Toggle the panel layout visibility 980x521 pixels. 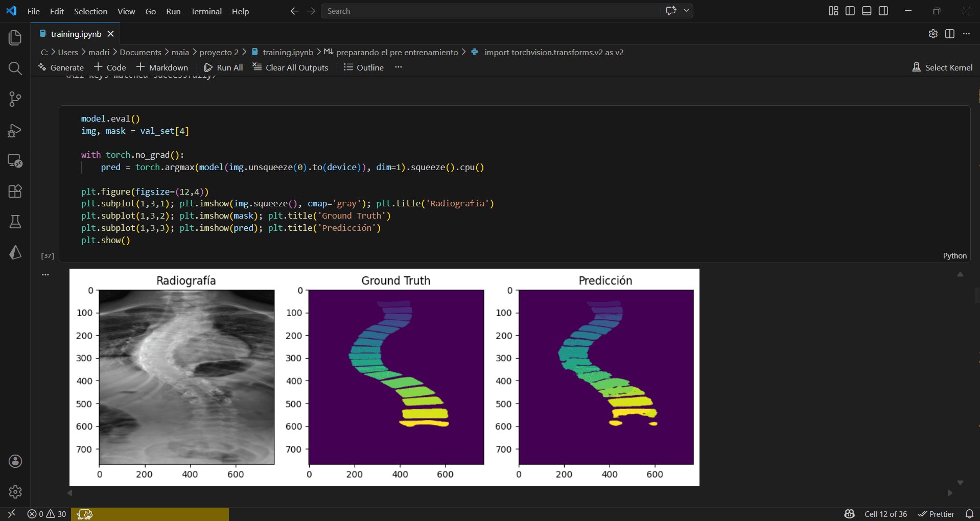[867, 11]
